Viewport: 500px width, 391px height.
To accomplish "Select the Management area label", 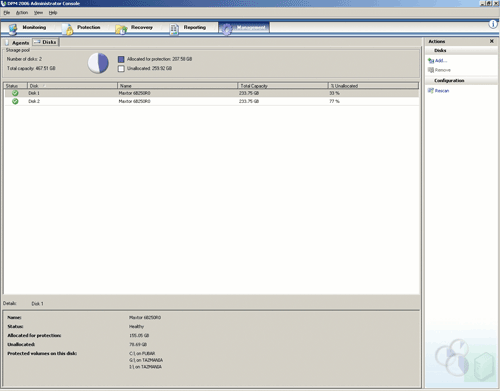I will (x=251, y=27).
